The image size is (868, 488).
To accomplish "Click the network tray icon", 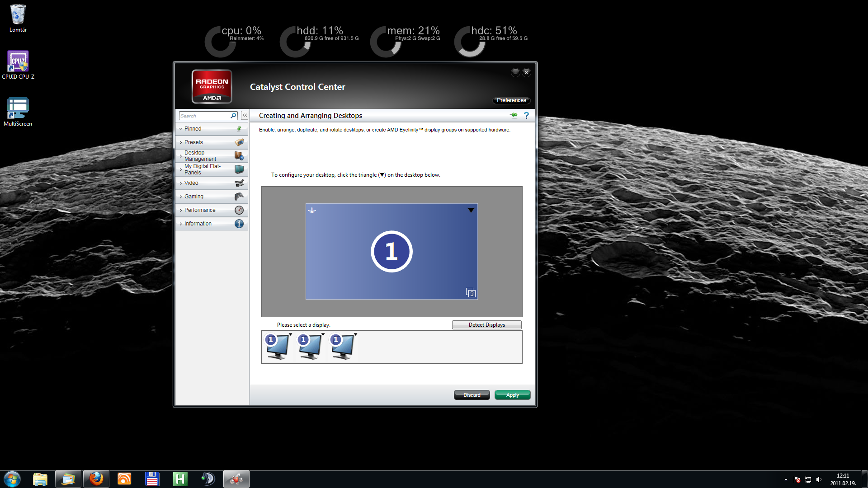I will (808, 479).
